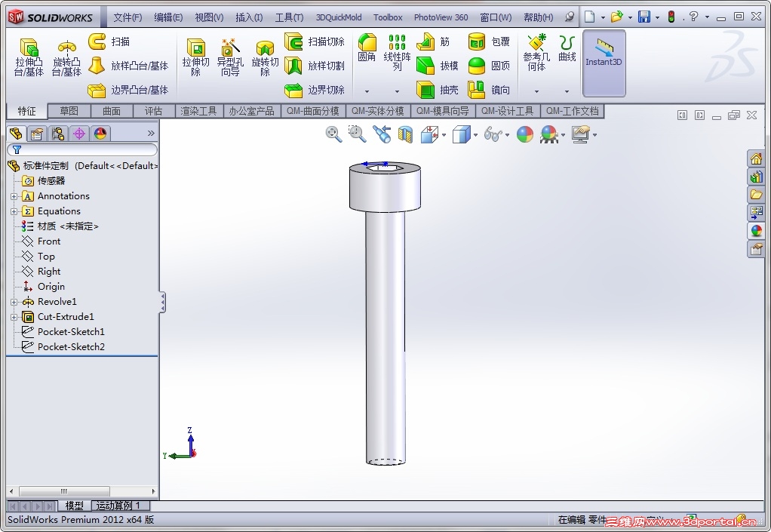Open DimXpertManager tab icon
This screenshot has height=532, width=771.
click(x=79, y=134)
